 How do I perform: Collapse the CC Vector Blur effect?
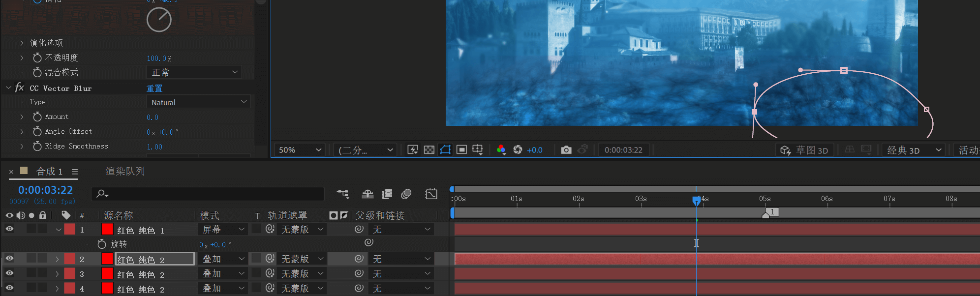tap(8, 88)
